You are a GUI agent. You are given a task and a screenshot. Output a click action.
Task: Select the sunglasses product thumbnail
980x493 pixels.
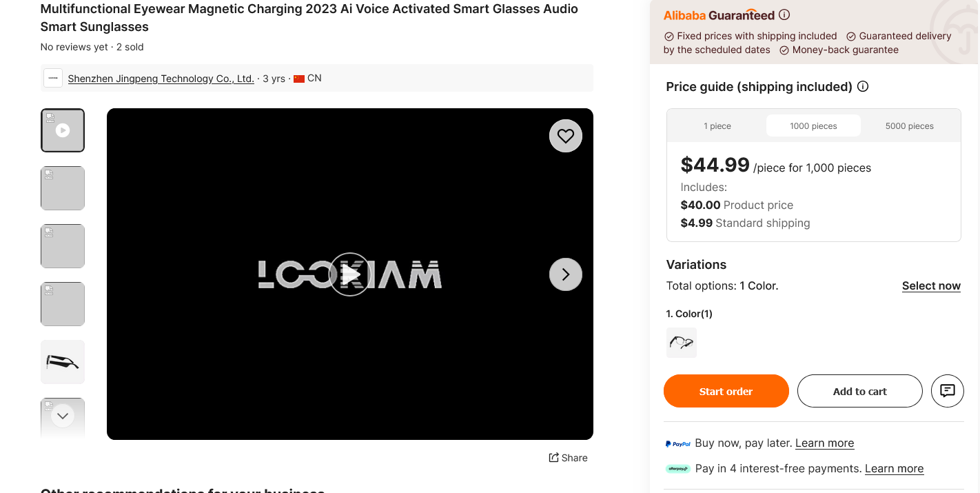(x=63, y=362)
